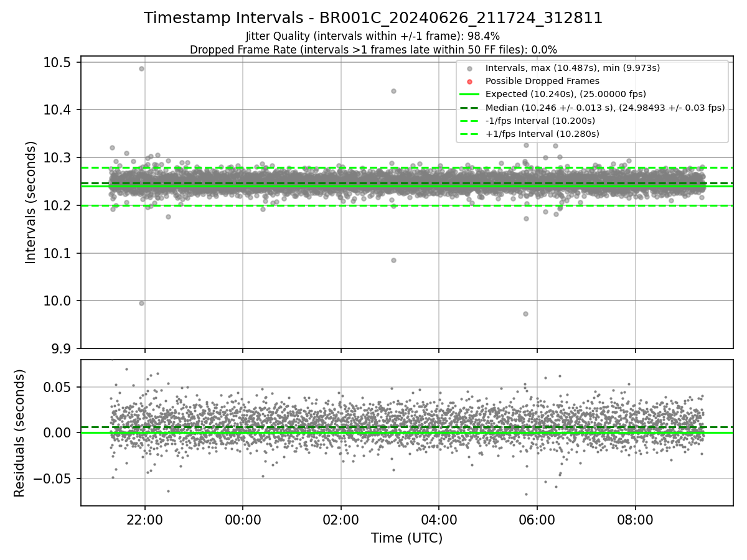The width and height of the screenshot is (747, 560).
Task: Click the '10.5' y-axis tick label
Action: click(x=59, y=62)
